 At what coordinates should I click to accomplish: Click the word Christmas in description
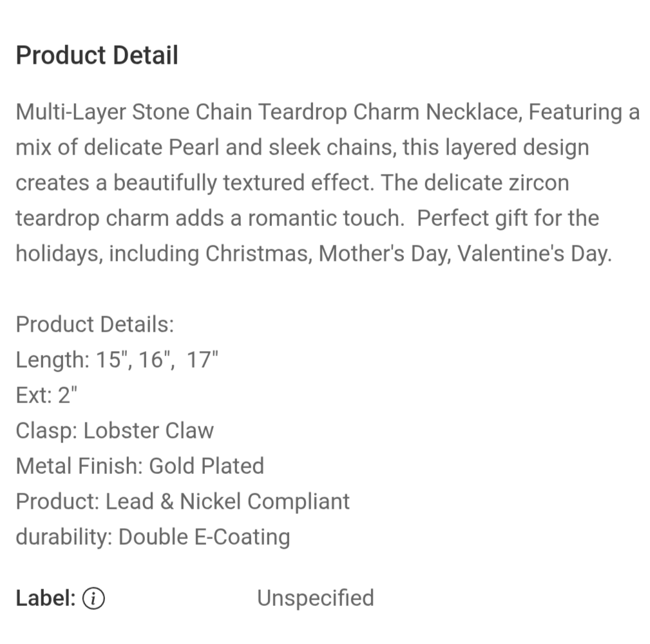pos(258,254)
